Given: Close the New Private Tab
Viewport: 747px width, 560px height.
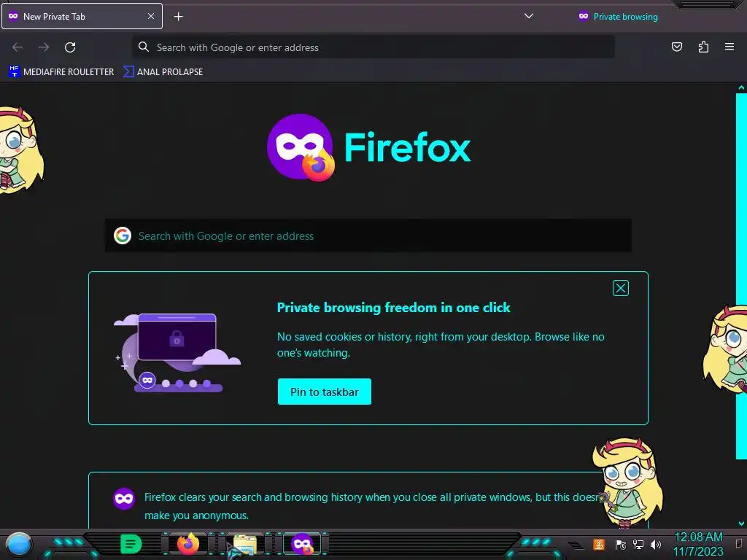Looking at the screenshot, I should point(150,16).
